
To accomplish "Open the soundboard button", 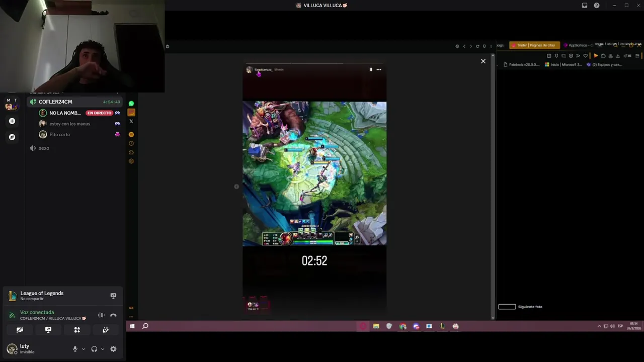I will tap(106, 330).
